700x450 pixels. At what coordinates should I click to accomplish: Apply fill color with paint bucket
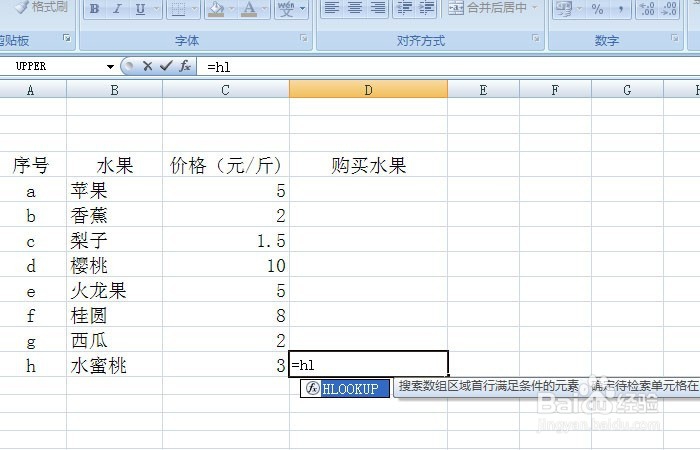[x=216, y=8]
